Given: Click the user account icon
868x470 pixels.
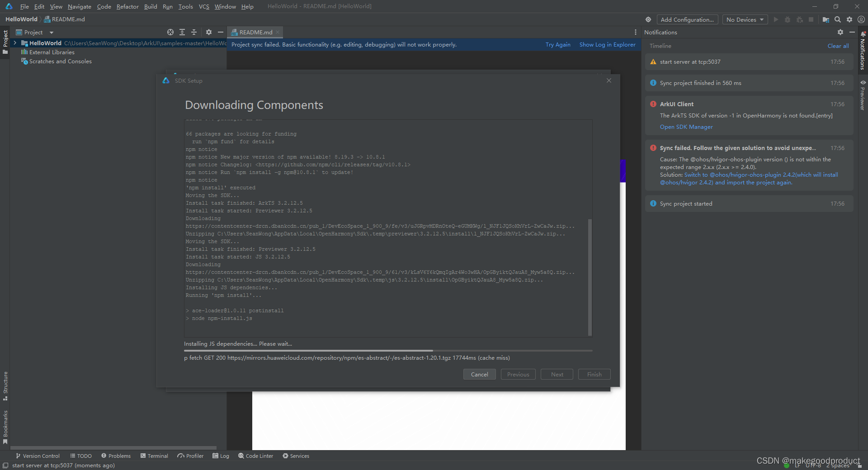Looking at the screenshot, I should [x=861, y=19].
